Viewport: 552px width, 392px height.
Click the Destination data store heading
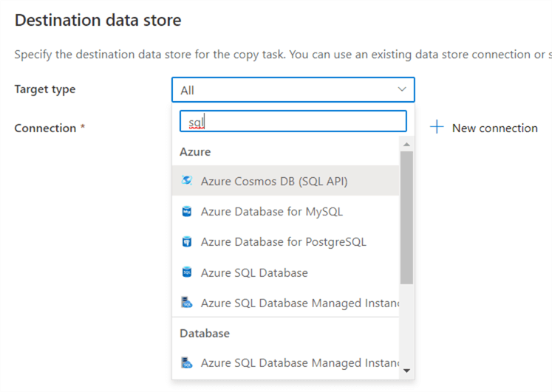(x=98, y=20)
